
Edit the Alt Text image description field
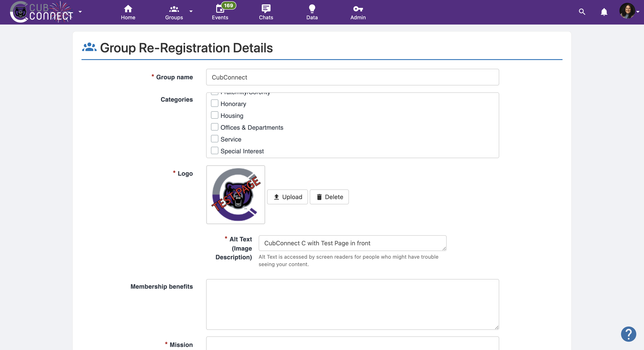[x=352, y=243]
